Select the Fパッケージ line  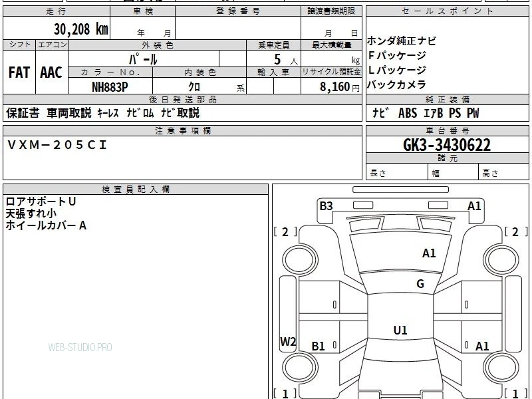click(396, 55)
